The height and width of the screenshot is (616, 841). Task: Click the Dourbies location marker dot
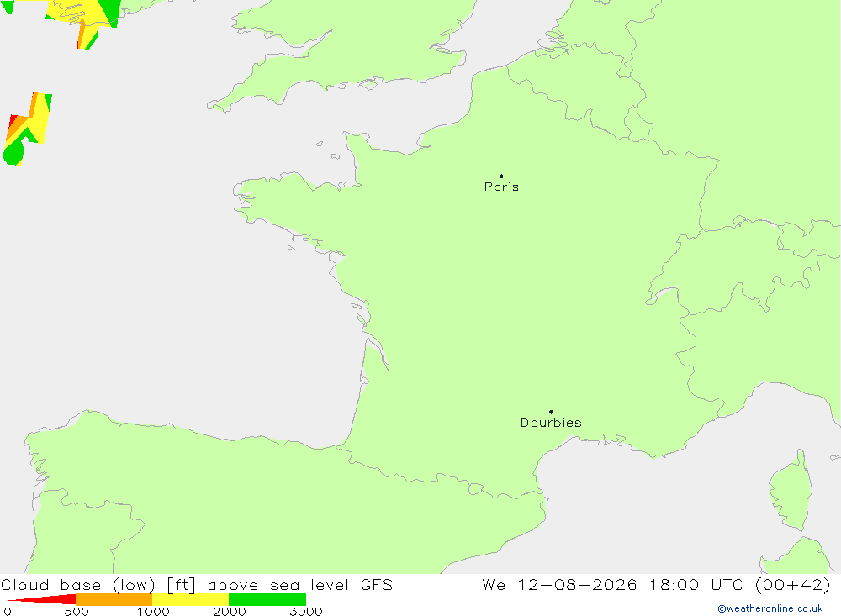click(x=551, y=412)
